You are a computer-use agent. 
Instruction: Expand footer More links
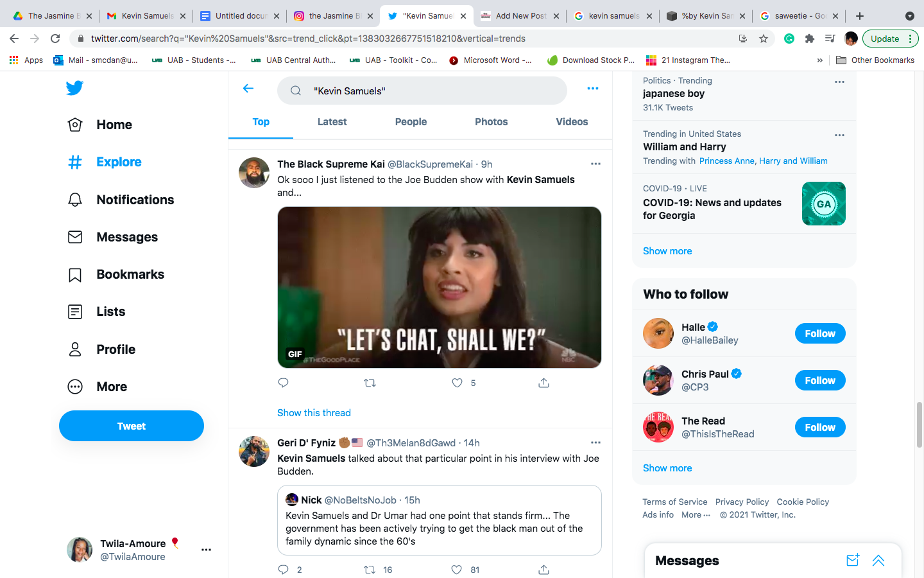pos(696,515)
